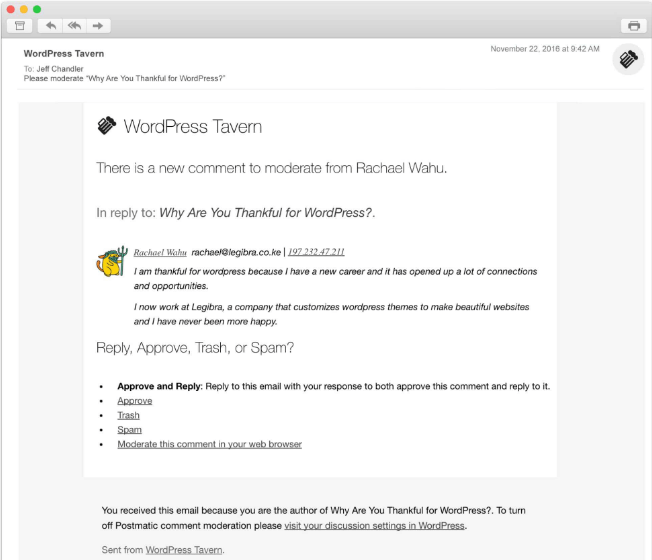652x560 pixels.
Task: Click the Forward arrow icon
Action: pos(98,26)
